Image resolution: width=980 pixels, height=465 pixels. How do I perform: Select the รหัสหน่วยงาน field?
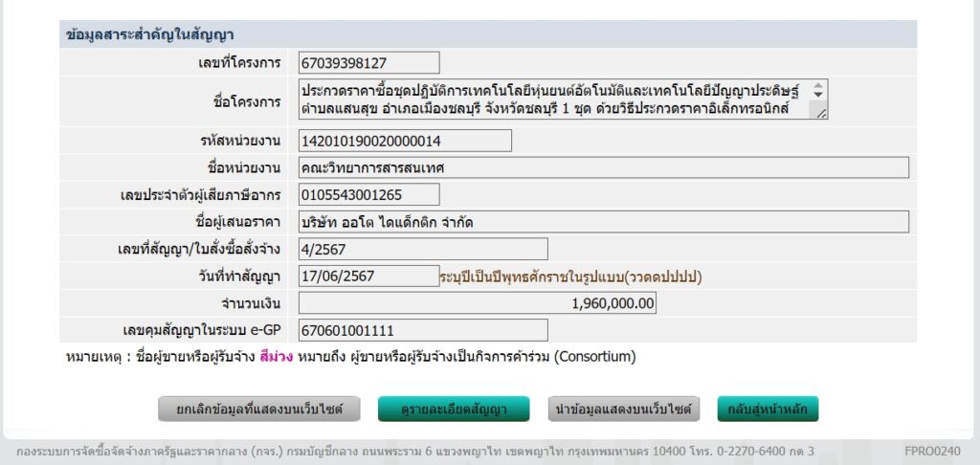405,141
